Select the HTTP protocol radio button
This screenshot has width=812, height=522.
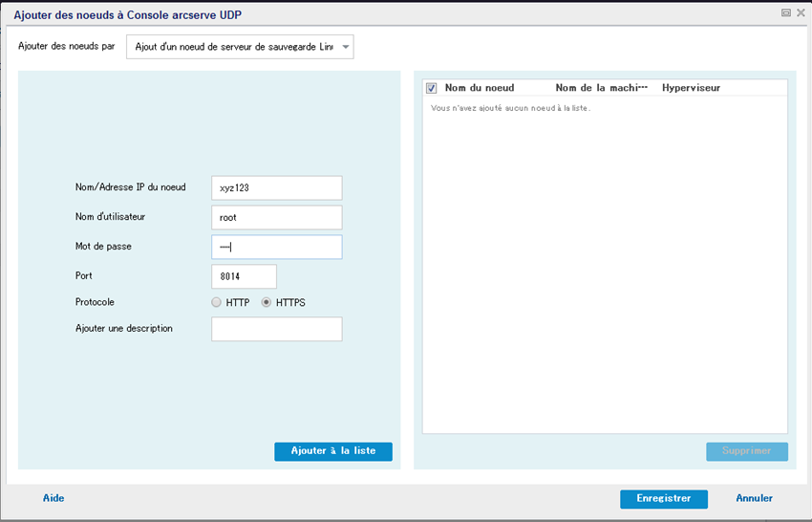[217, 302]
